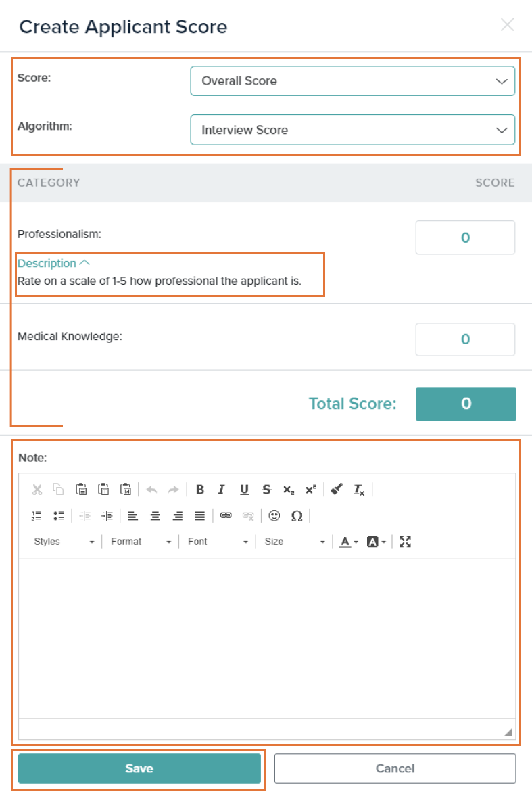532x798 pixels.
Task: Select Paste from Word icon
Action: point(126,490)
